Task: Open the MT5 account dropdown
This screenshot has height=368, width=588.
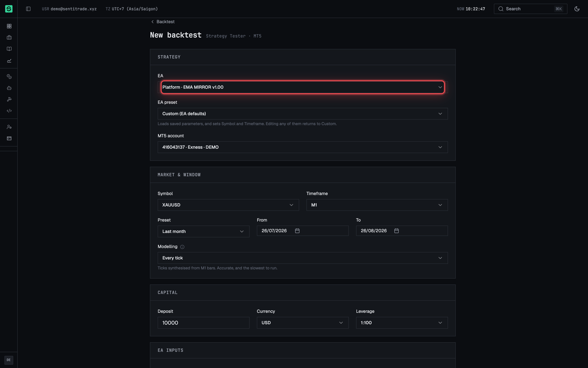Action: [x=303, y=147]
